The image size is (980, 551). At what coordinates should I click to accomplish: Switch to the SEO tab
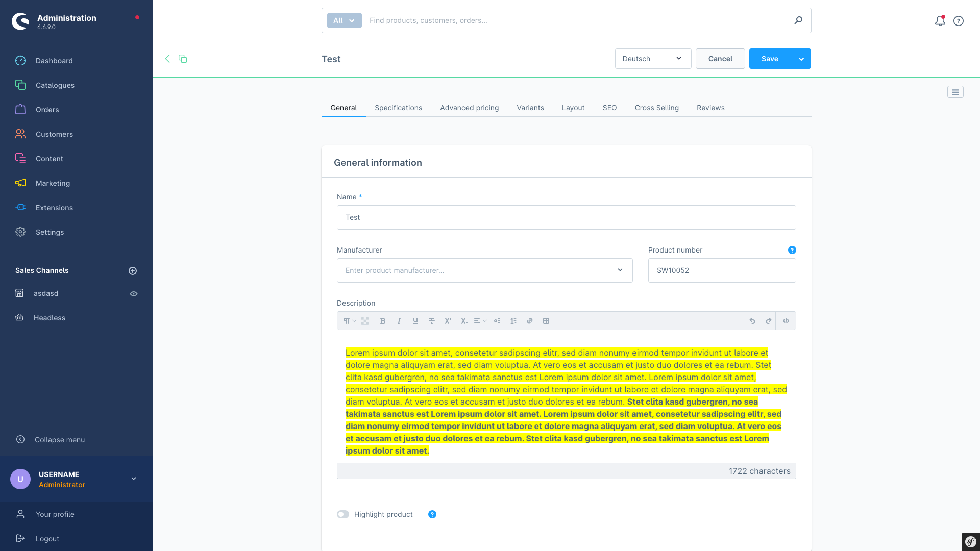tap(609, 108)
